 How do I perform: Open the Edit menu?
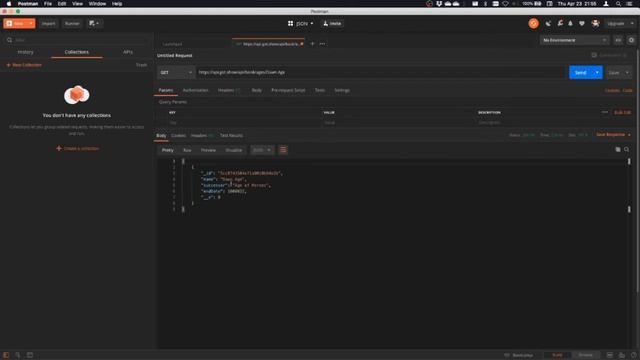click(x=62, y=4)
